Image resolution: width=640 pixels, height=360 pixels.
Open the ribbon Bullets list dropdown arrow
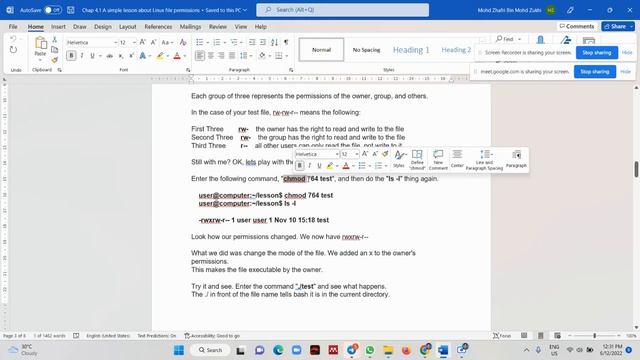207,42
